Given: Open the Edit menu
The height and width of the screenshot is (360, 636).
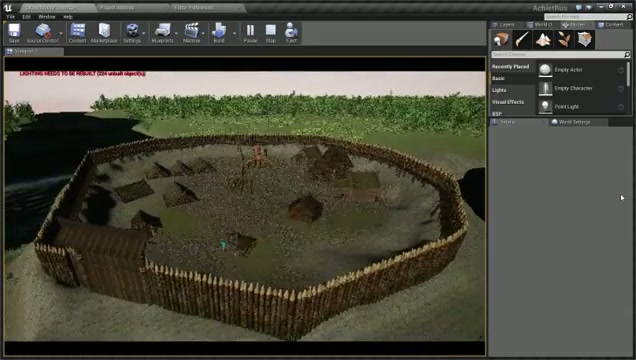Looking at the screenshot, I should coord(27,17).
